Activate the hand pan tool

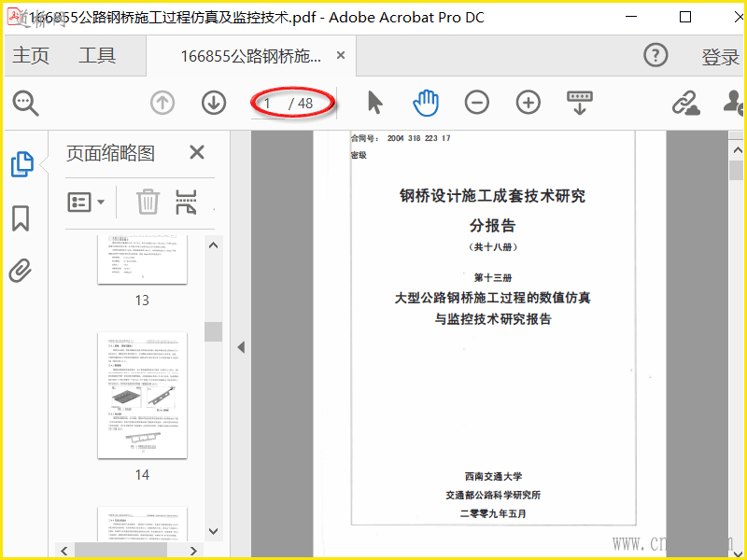tap(426, 103)
